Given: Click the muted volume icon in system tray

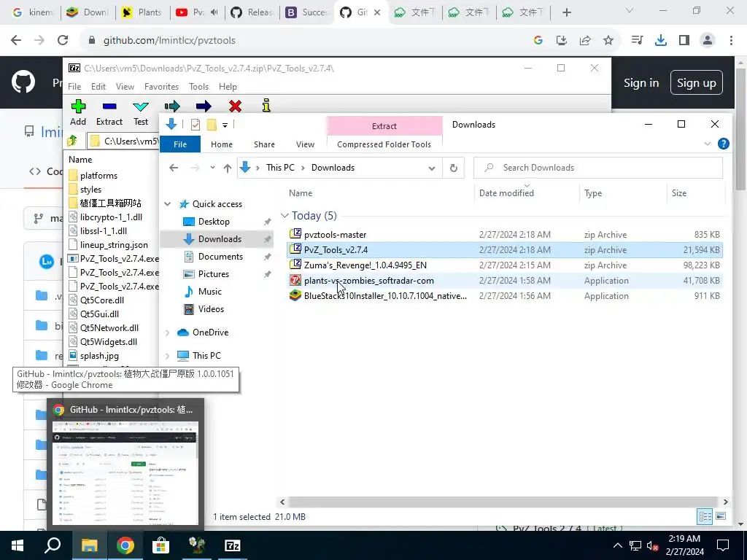Looking at the screenshot, I should point(652,545).
